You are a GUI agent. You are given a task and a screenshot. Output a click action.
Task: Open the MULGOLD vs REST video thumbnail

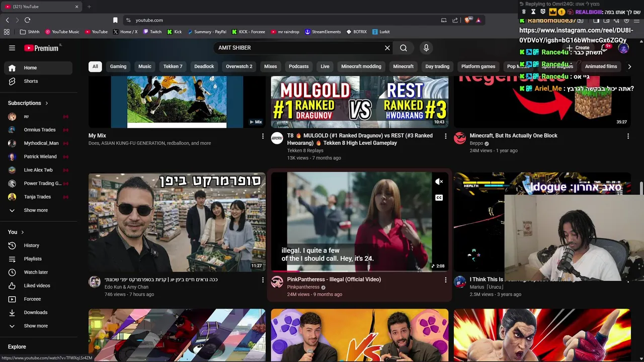click(359, 102)
